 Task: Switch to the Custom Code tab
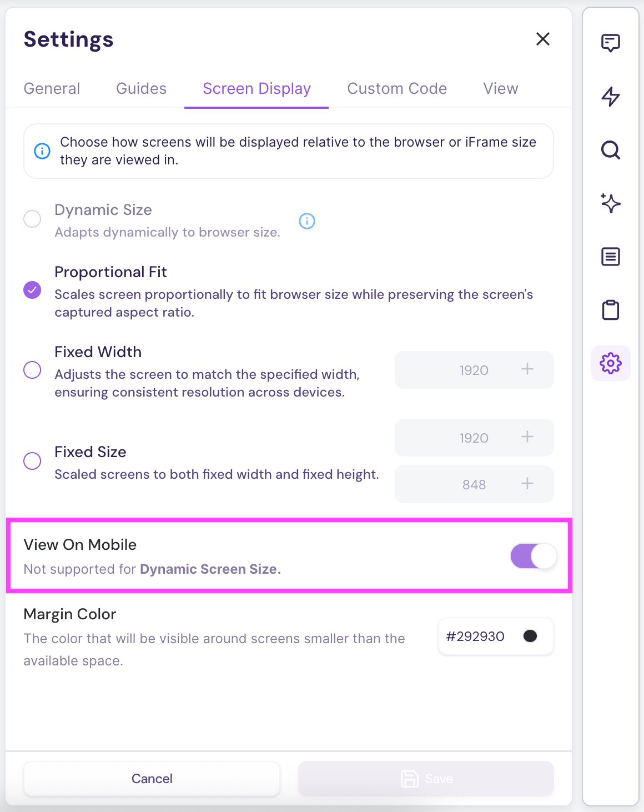397,89
